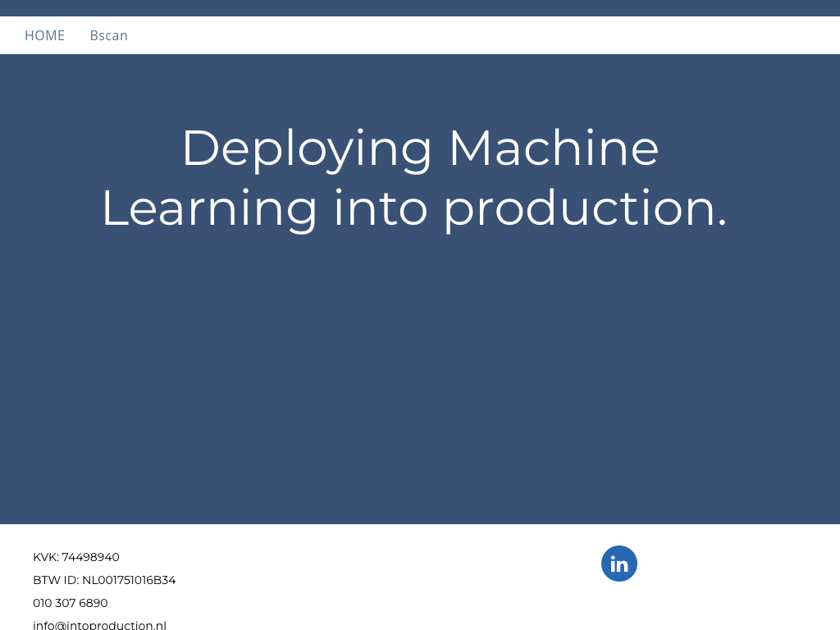Click the dark blue strip above navigation
Image resolution: width=840 pixels, height=630 pixels.
pyautogui.click(x=420, y=8)
